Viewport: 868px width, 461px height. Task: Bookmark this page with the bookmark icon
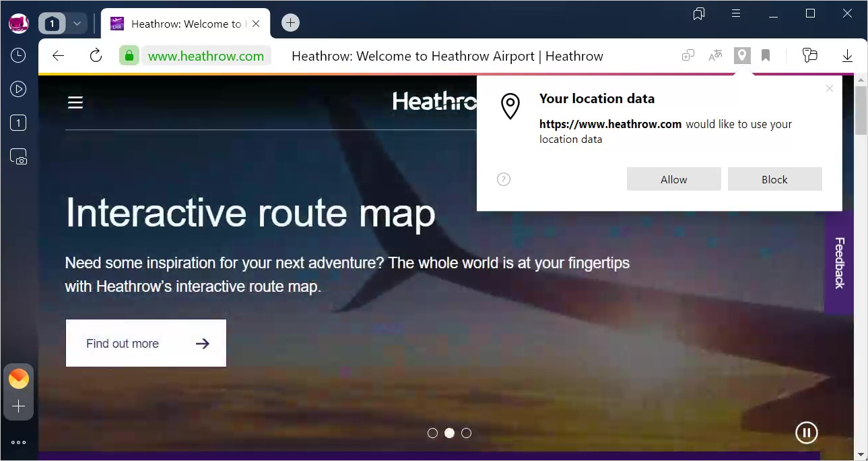(x=766, y=55)
